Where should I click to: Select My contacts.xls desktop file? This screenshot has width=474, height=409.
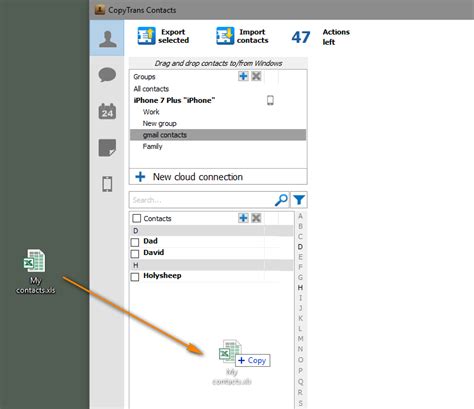click(x=35, y=272)
